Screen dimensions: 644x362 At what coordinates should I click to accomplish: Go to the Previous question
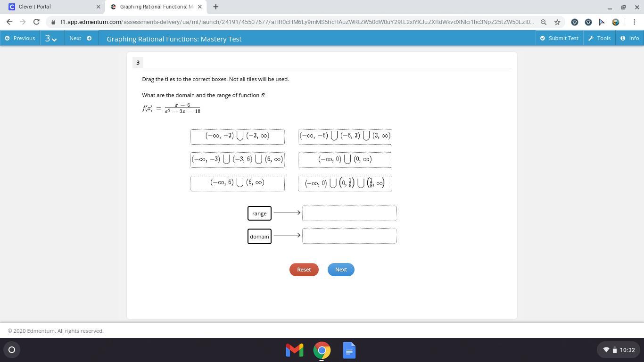click(x=20, y=38)
